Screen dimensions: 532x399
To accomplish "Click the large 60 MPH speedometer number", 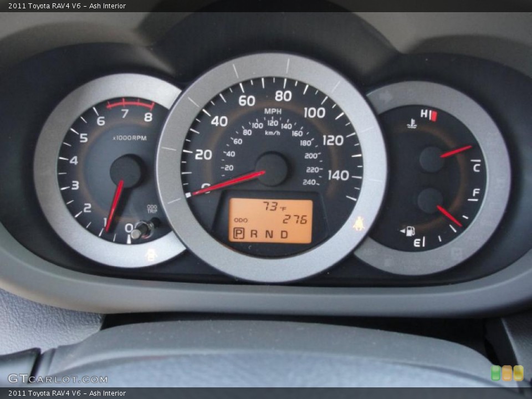I will pos(247,101).
